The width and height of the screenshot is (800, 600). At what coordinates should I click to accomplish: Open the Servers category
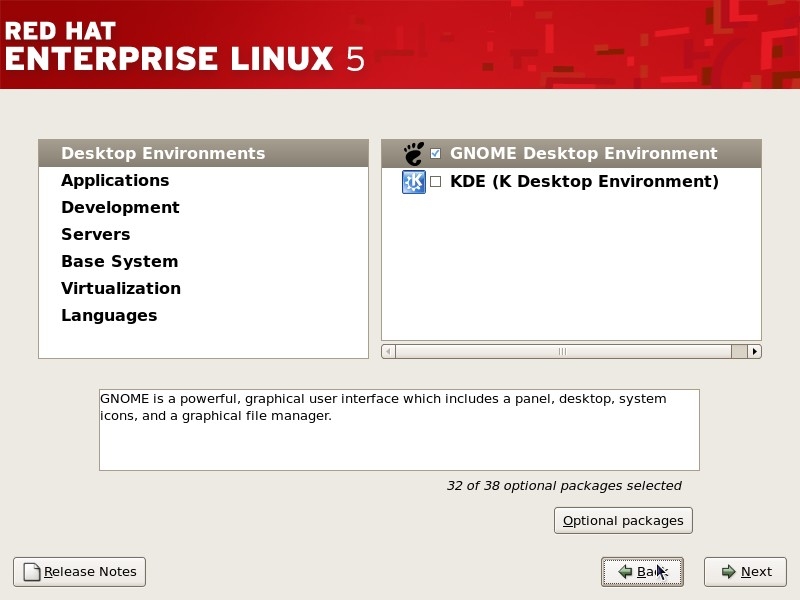pos(204,234)
